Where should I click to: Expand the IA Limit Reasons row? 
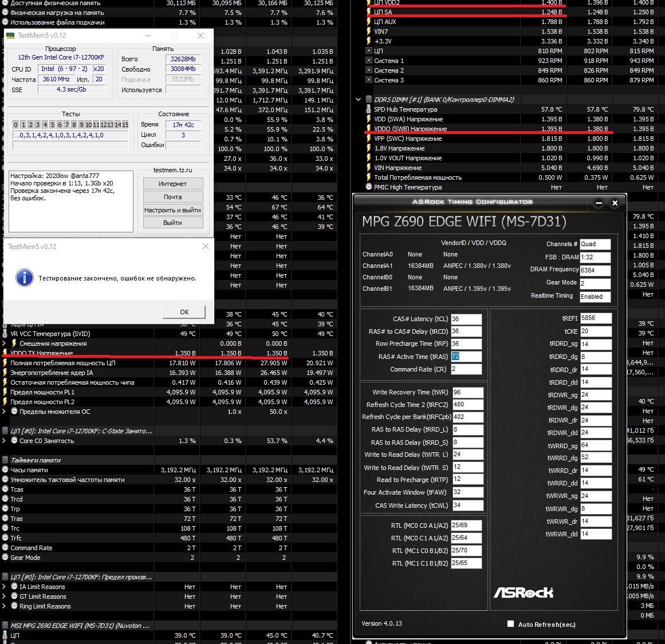coord(4,587)
